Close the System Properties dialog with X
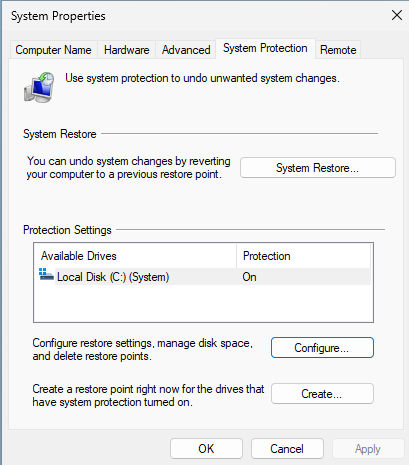The image size is (409, 465). tap(396, 15)
